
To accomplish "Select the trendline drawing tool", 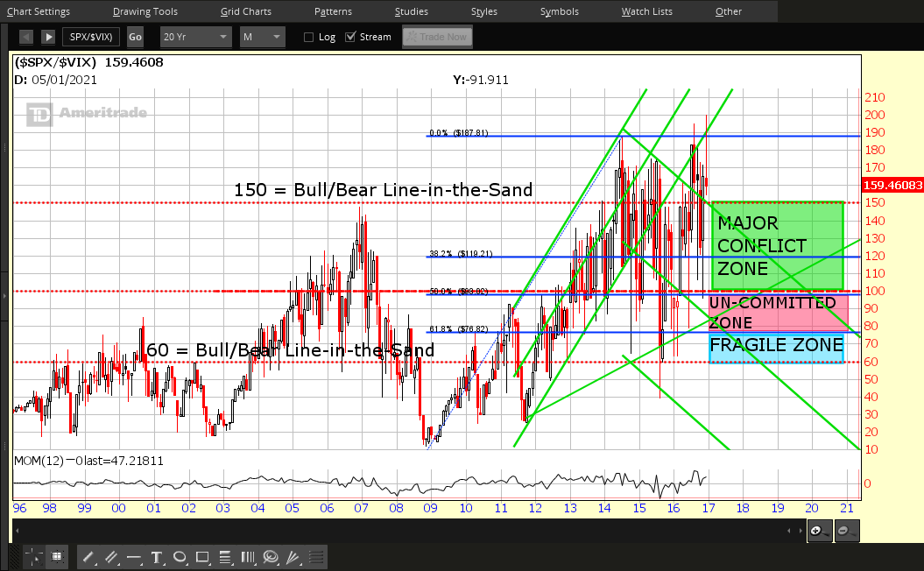I will point(88,557).
